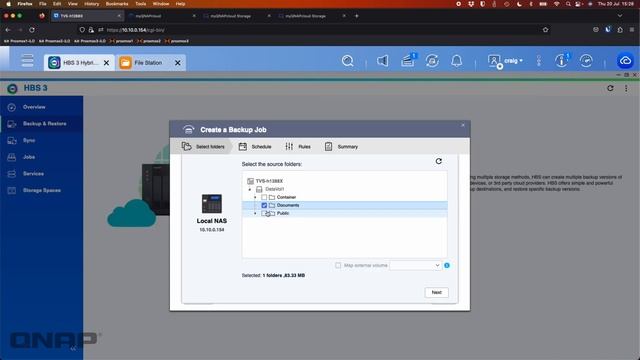Image resolution: width=640 pixels, height=360 pixels.
Task: Open the Dropbox menu bar icon
Action: (471, 4)
